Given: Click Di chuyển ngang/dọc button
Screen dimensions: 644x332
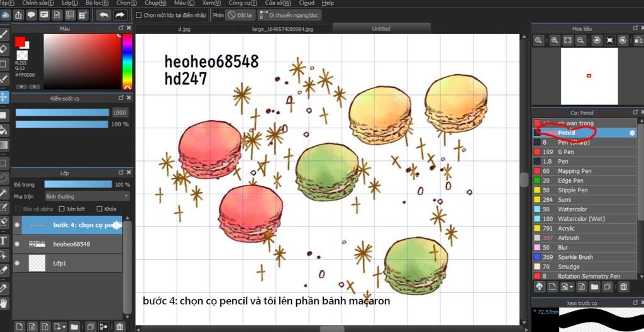Looking at the screenshot, I should 289,15.
